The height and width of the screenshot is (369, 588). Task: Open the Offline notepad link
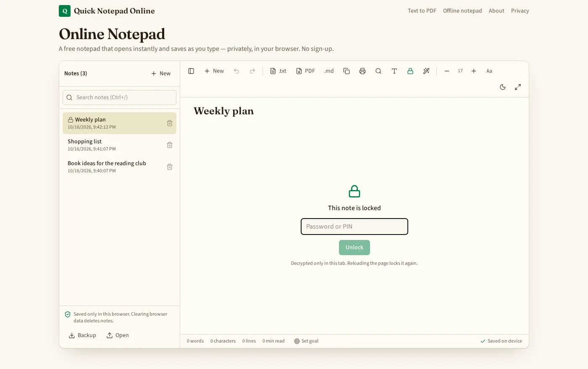(x=462, y=11)
